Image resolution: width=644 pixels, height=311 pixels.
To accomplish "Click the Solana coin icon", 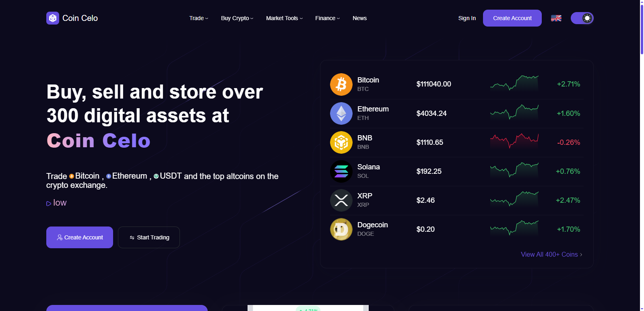I will 341,171.
